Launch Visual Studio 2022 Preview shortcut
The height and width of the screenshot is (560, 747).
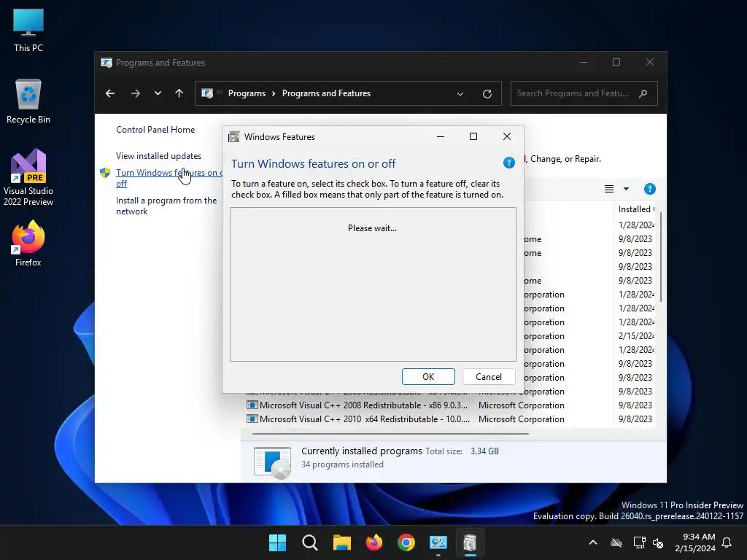(28, 177)
